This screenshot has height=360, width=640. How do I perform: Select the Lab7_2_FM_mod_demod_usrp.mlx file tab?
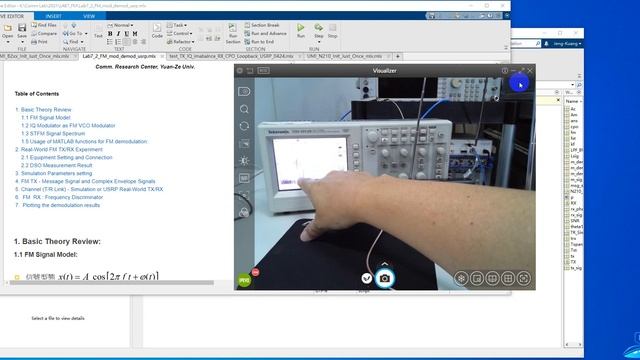click(119, 56)
